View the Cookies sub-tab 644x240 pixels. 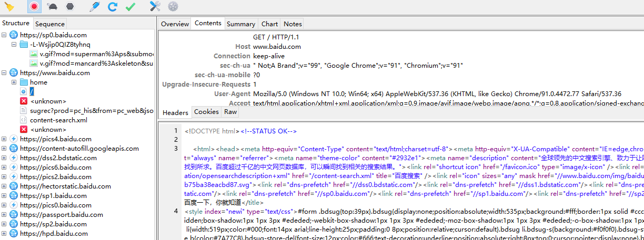[x=207, y=112]
